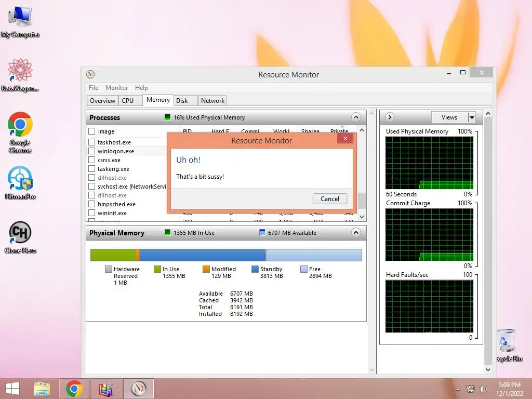Open the WinRAR taskbar icon
Viewport: 532px width, 399px height.
[x=106, y=389]
